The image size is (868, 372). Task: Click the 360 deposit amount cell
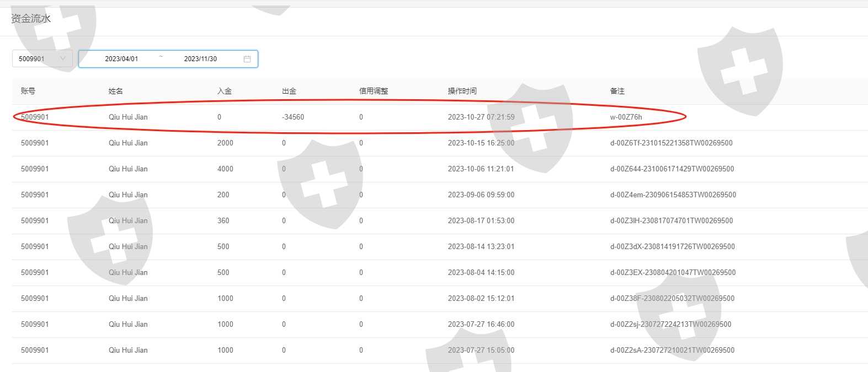(x=223, y=220)
